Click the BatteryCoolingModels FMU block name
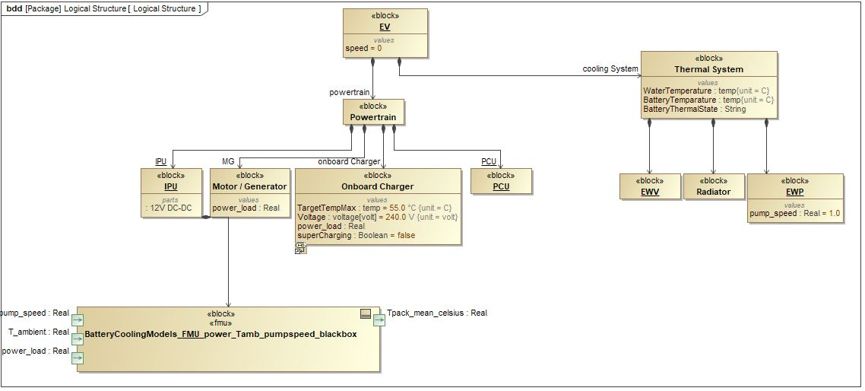This screenshot has height=391, width=865. pos(221,334)
